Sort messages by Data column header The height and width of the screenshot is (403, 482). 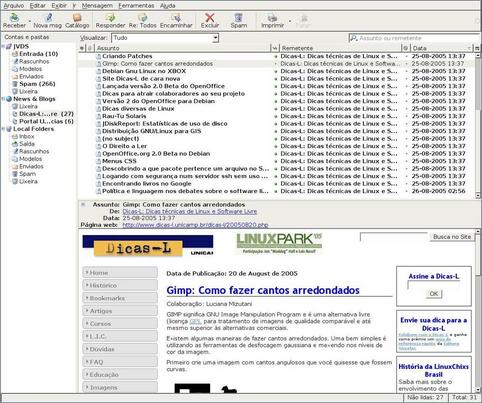(442, 48)
